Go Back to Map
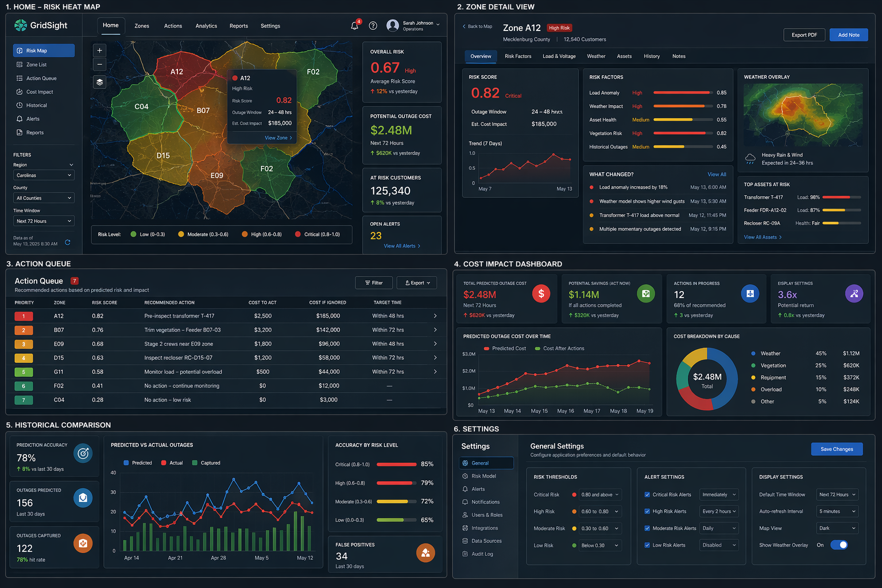 click(478, 26)
